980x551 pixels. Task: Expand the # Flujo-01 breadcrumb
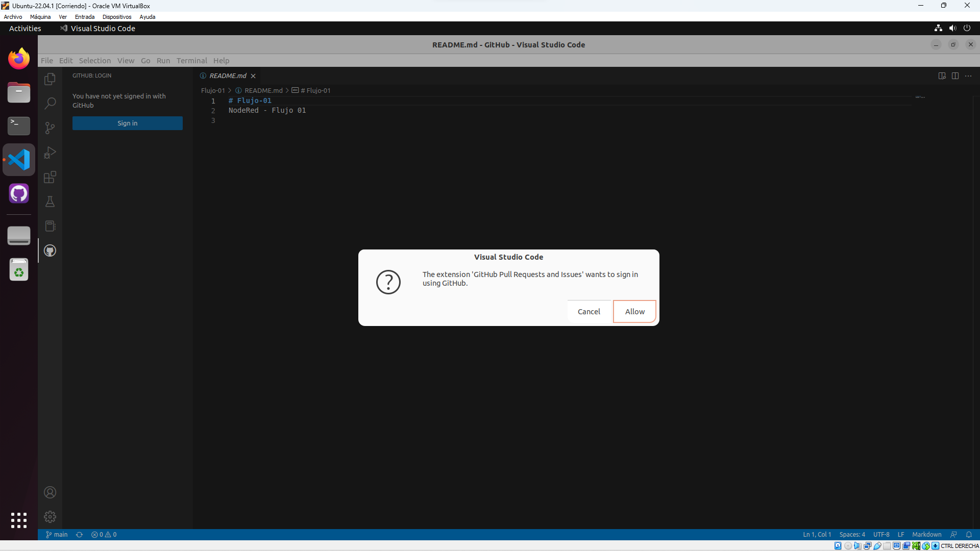[315, 90]
